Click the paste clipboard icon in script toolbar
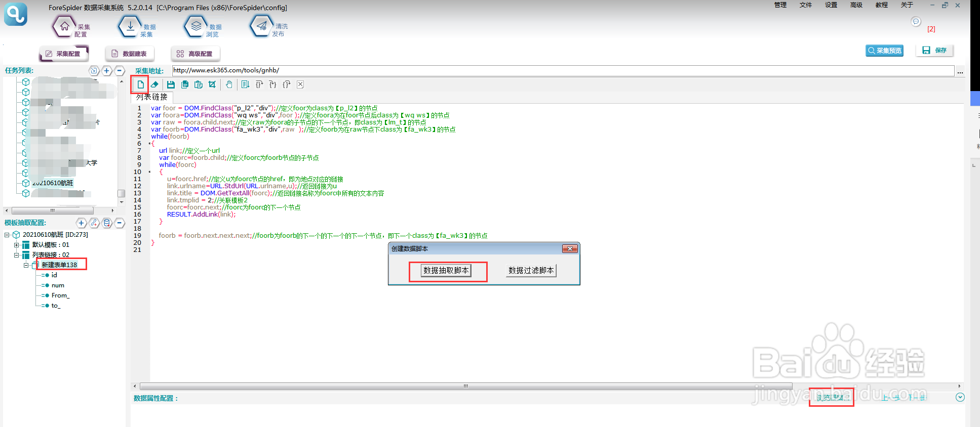The width and height of the screenshot is (980, 427). 199,84
